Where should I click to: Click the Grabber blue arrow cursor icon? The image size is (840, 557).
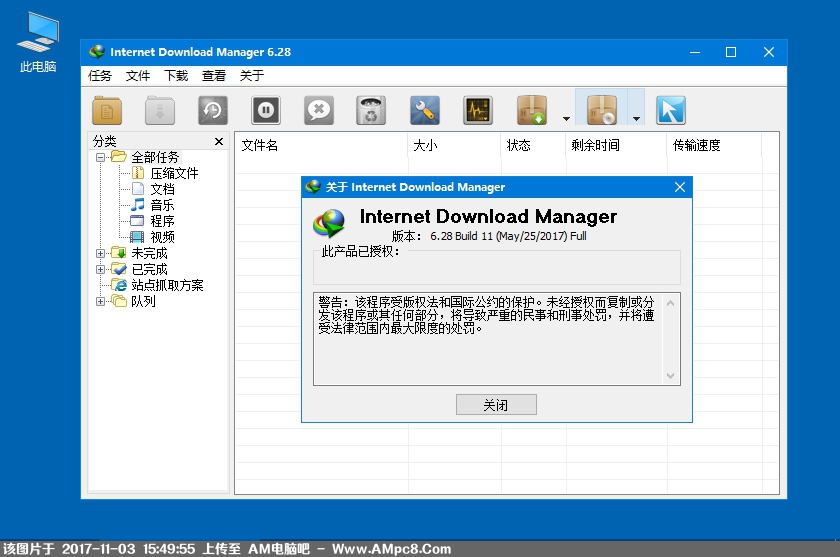click(x=671, y=110)
